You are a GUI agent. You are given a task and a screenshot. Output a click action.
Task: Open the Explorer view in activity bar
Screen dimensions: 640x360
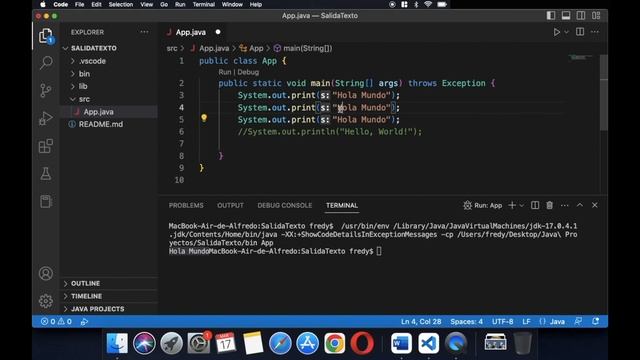(46, 36)
